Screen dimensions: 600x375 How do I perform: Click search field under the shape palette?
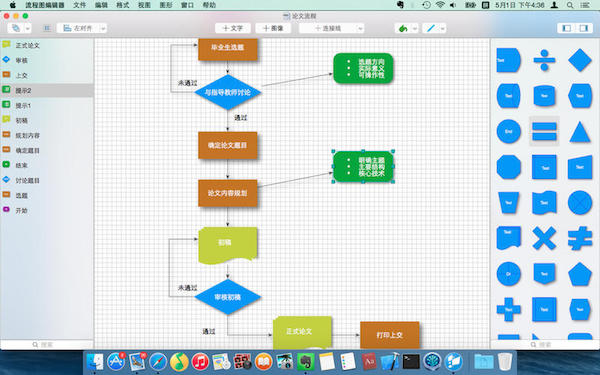pos(545,344)
